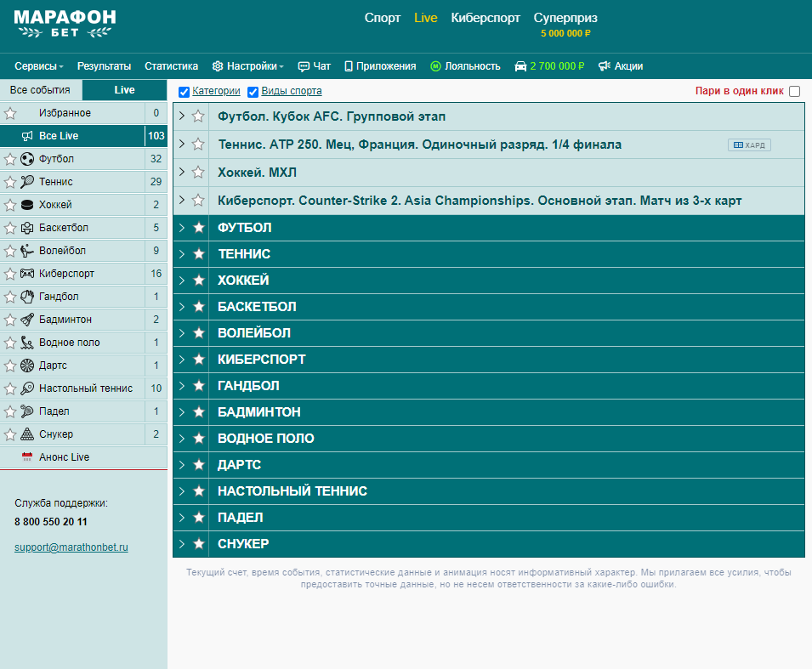Toggle the star on the Хоккей. МХЛ row
Screen dimensions: 812x669
pyautogui.click(x=198, y=173)
